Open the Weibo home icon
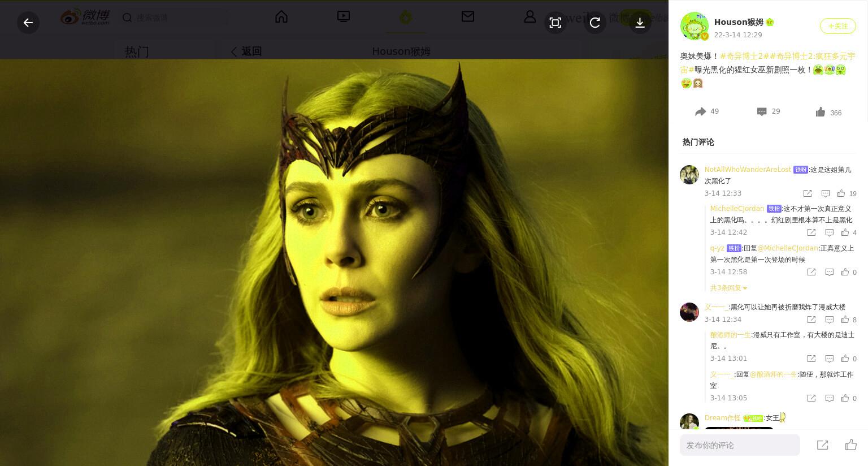 281,17
